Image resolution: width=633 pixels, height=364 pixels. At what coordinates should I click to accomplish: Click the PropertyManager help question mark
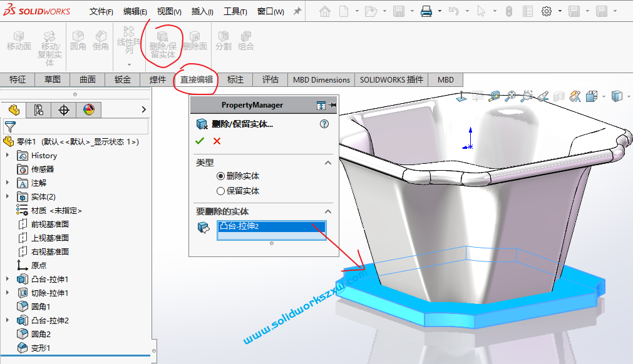tap(324, 124)
